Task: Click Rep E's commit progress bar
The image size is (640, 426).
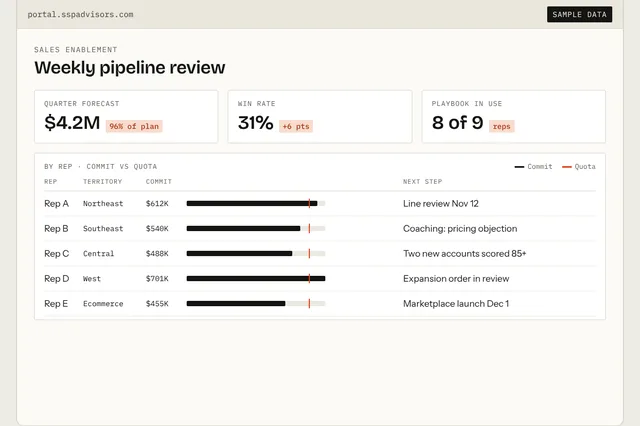Action: tap(256, 304)
